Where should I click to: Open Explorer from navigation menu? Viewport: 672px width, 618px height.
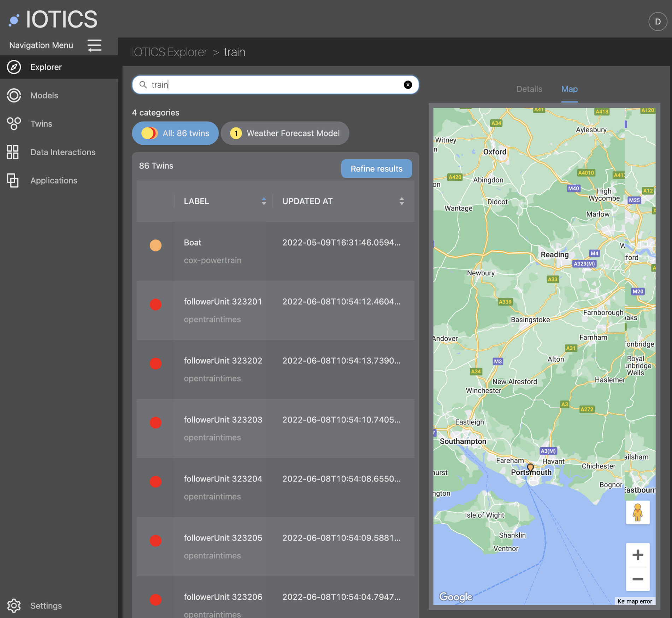pos(59,67)
